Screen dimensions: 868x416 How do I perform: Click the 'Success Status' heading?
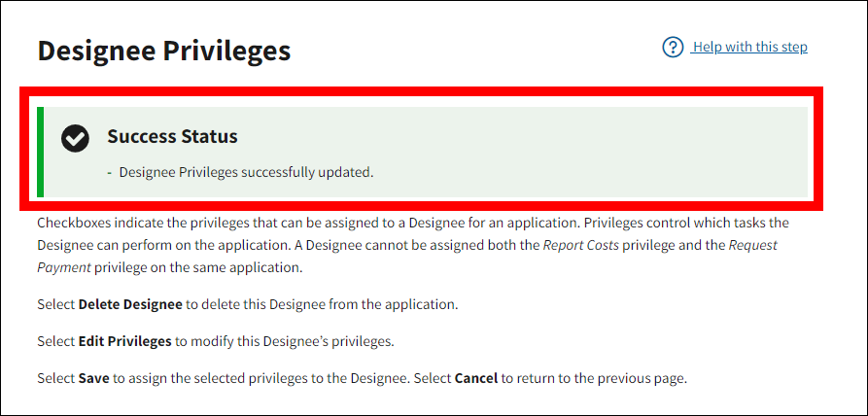point(172,136)
